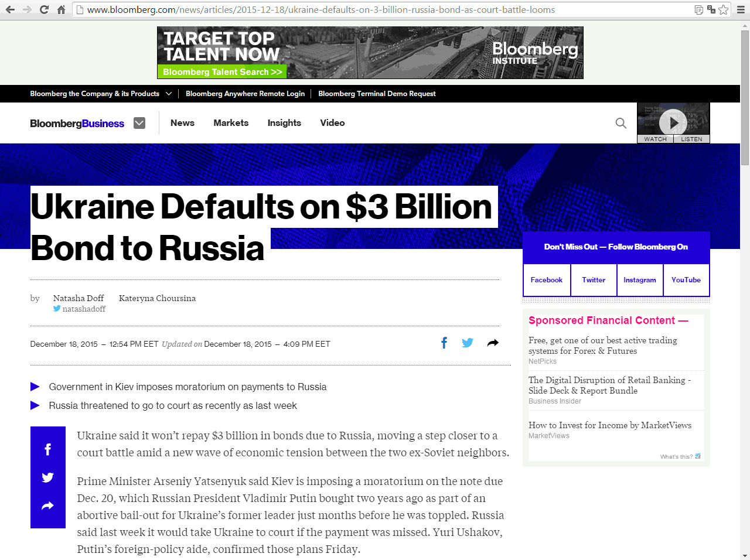Screen dimensions: 750x560
Task: Open the Insights menu
Action: (284, 123)
